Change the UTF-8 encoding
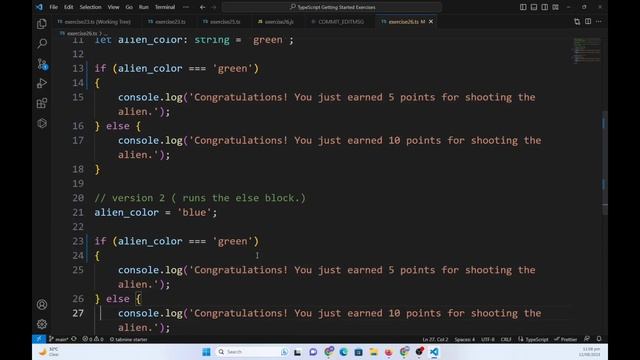The image size is (640, 360). pos(488,339)
